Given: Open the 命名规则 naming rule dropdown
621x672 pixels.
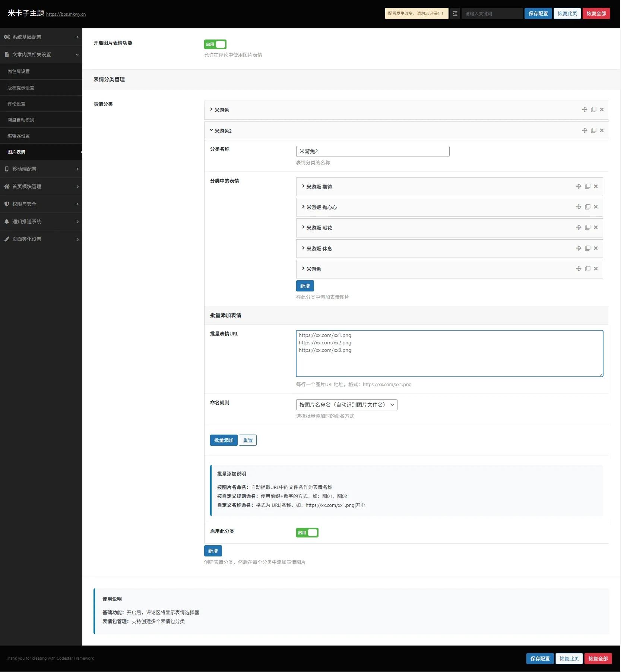Looking at the screenshot, I should click(x=346, y=405).
